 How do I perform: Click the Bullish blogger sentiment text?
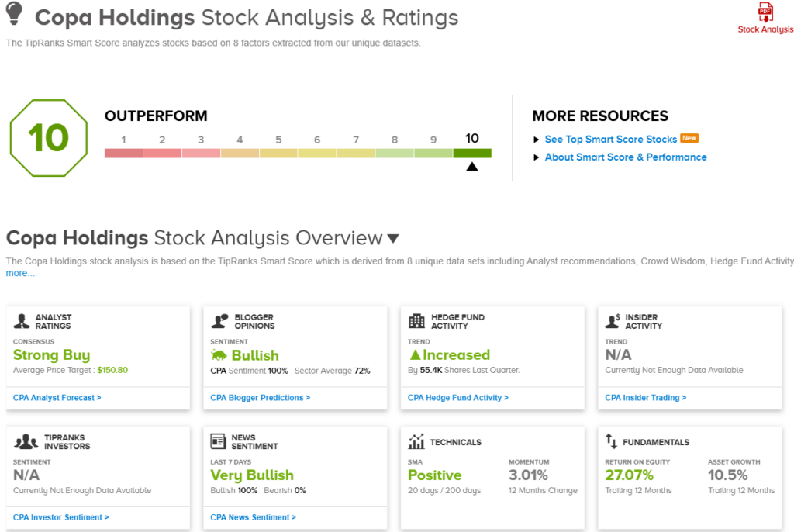[255, 355]
